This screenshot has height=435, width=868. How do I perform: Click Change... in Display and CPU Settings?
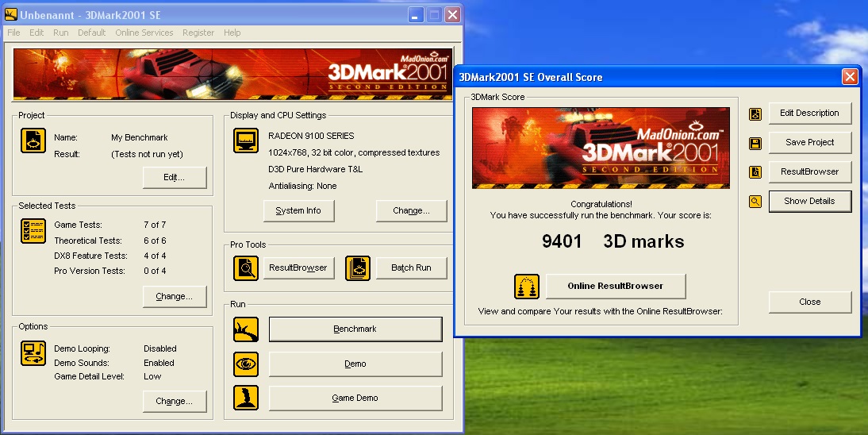pyautogui.click(x=411, y=210)
